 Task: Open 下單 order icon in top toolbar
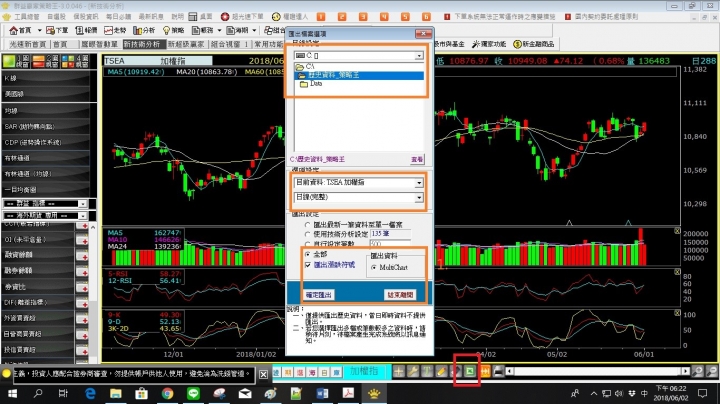pos(57,30)
